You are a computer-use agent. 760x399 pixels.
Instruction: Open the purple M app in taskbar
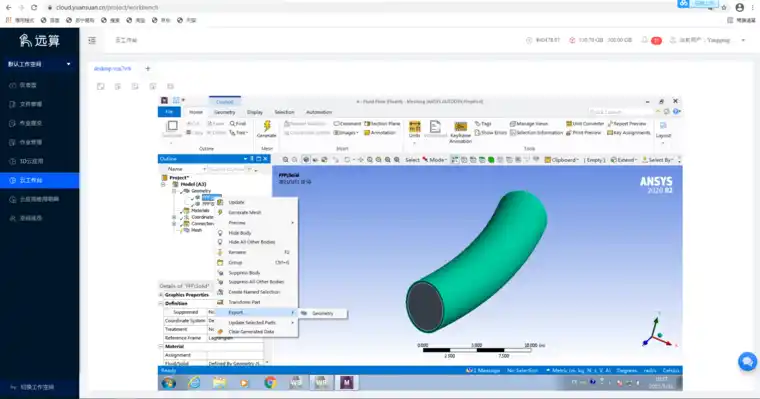click(x=347, y=383)
